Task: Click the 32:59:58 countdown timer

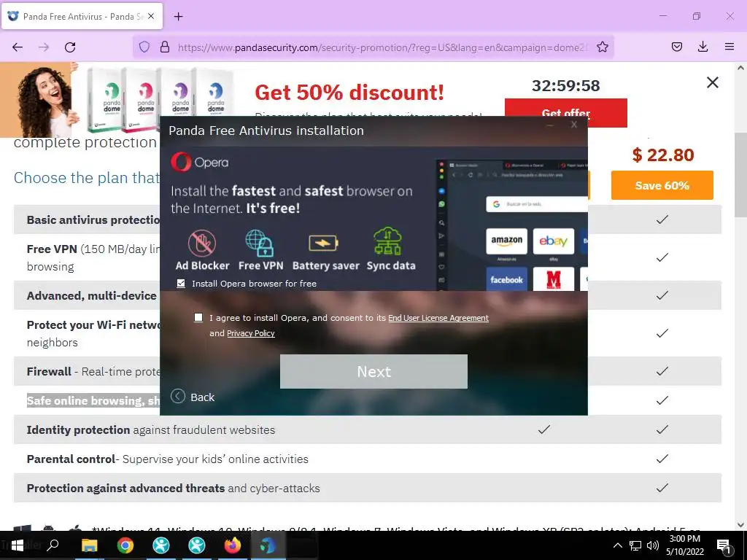Action: pos(565,86)
